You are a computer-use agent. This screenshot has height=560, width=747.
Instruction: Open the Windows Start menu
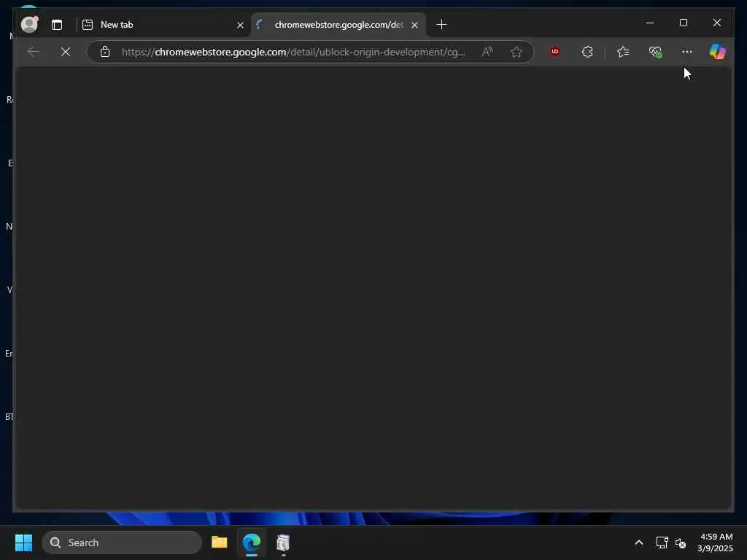(24, 542)
